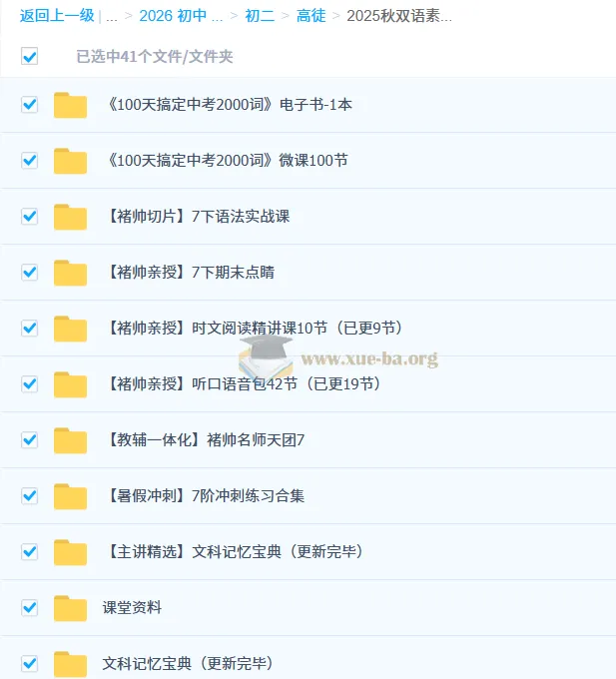Click folder icon beside 课堂资料

click(x=70, y=608)
